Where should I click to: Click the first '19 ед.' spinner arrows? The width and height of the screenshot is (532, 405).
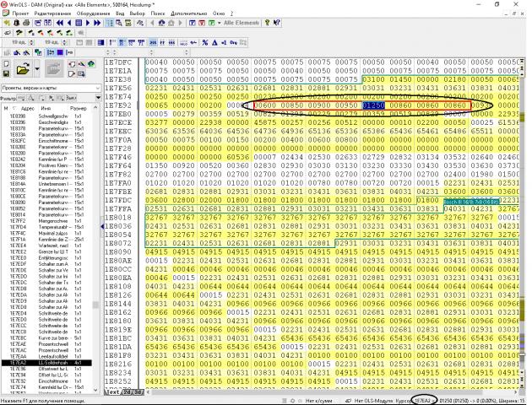click(31, 42)
